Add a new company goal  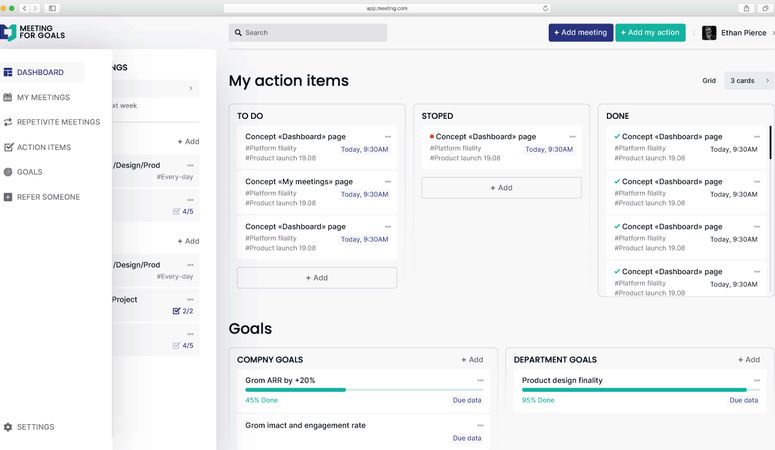pyautogui.click(x=472, y=360)
